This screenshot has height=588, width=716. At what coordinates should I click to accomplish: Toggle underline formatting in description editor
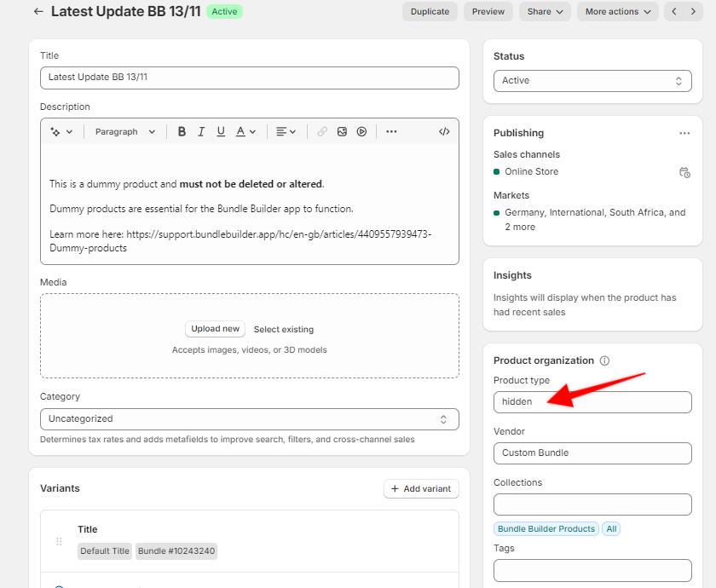[x=221, y=132]
